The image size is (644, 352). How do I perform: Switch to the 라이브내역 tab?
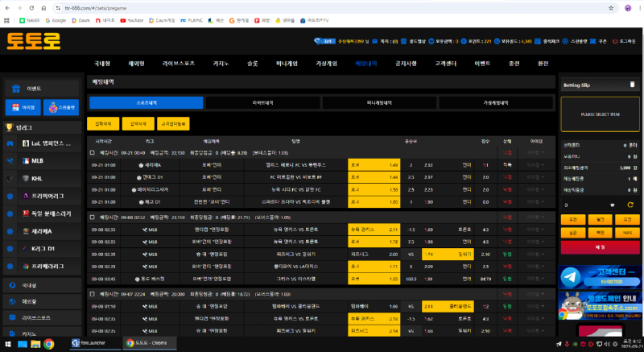[x=263, y=103]
